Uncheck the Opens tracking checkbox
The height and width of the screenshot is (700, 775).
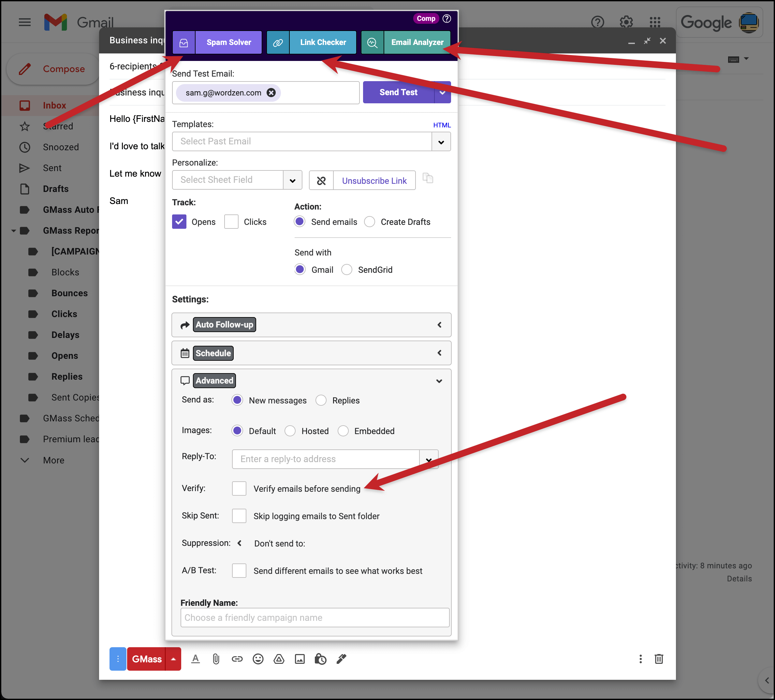[179, 222]
